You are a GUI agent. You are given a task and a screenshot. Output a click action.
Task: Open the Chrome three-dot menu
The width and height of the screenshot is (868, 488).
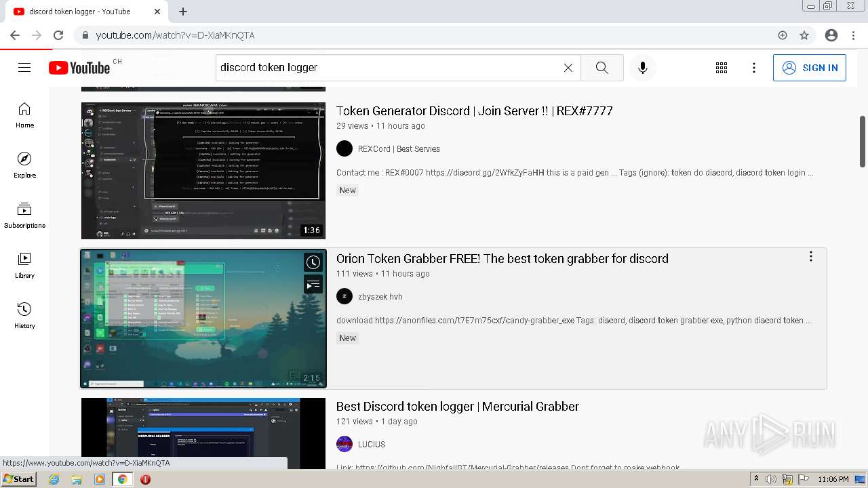[x=852, y=35]
